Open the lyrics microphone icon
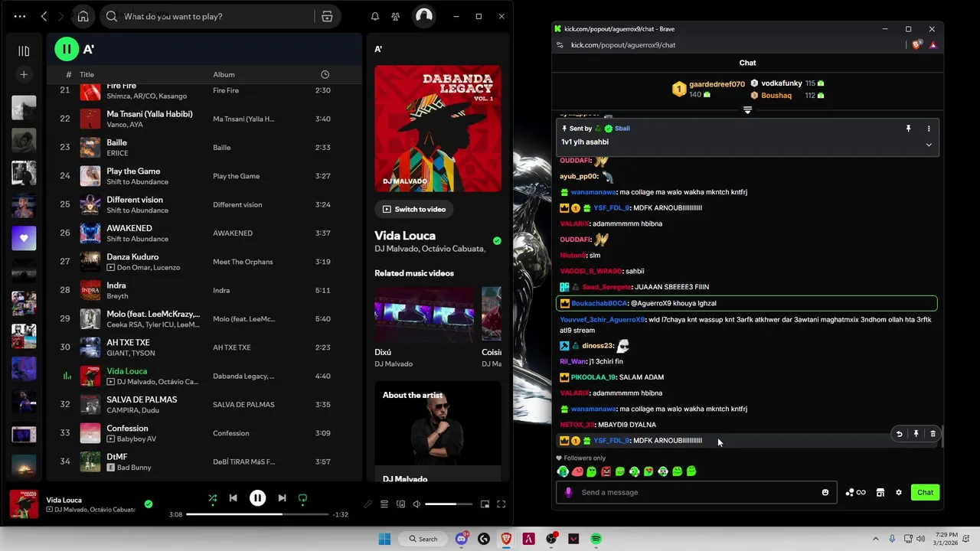The height and width of the screenshot is (551, 980). tap(368, 504)
